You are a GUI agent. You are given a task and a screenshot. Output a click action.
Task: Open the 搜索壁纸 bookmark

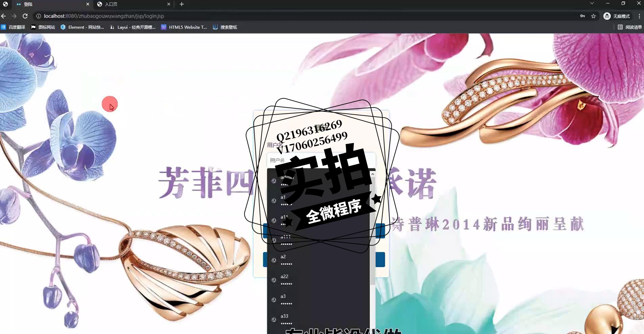pos(225,27)
